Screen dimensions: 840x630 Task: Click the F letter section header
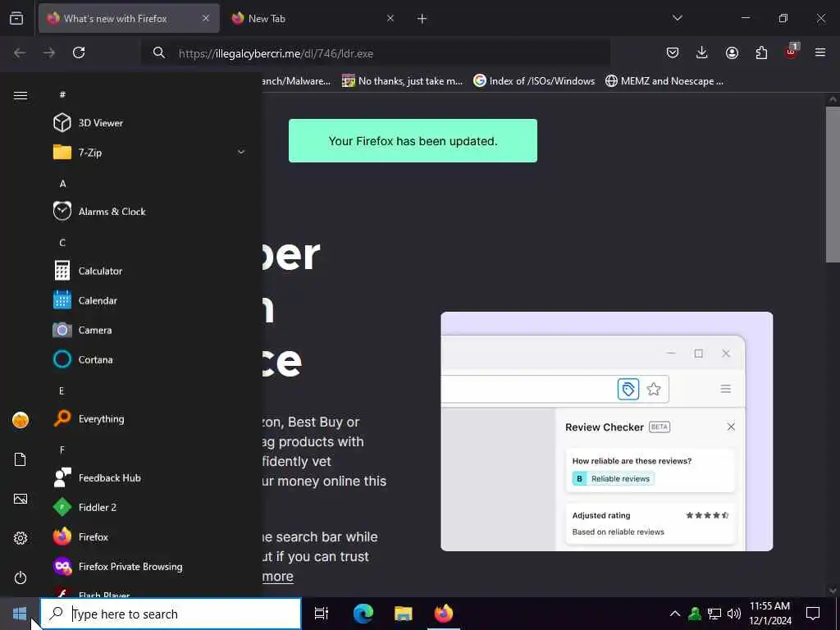pos(62,450)
